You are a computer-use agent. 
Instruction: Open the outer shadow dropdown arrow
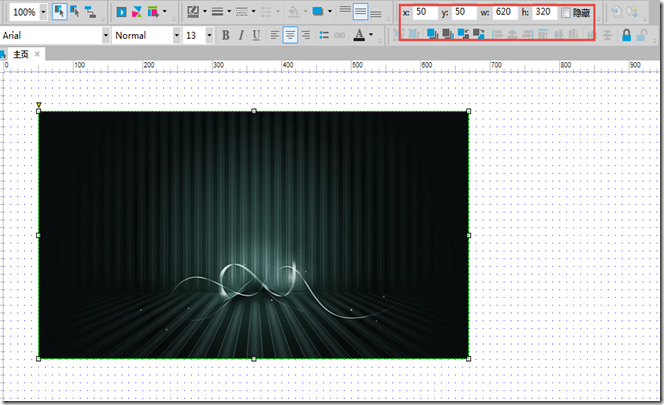tap(329, 11)
